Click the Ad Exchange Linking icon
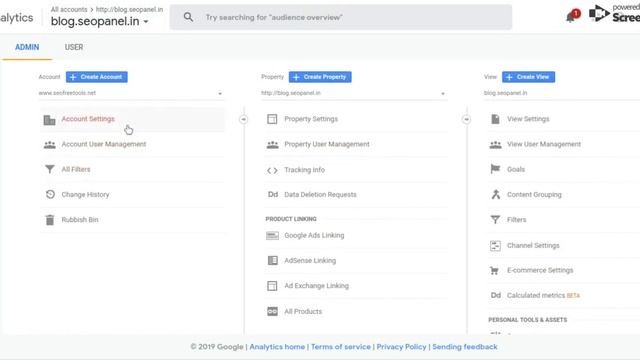The width and height of the screenshot is (640, 360). pyautogui.click(x=272, y=286)
